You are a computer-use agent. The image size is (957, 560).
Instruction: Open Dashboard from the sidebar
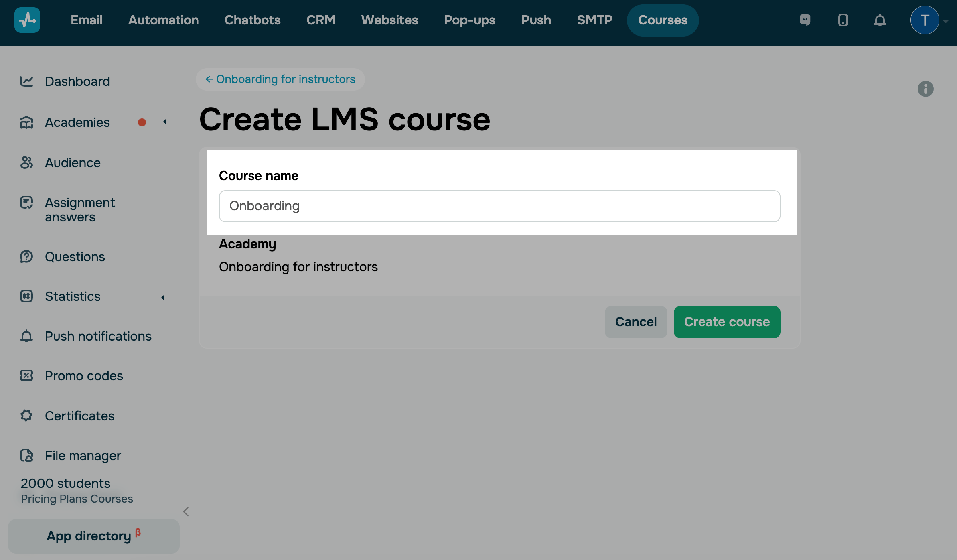tap(77, 81)
